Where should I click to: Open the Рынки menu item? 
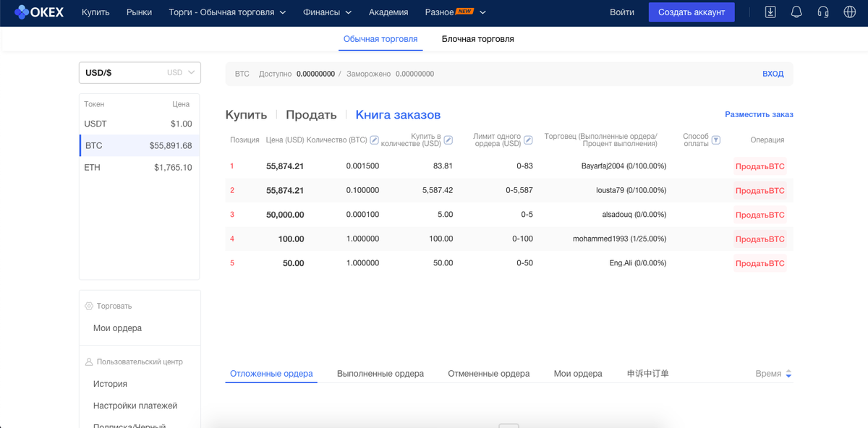click(x=139, y=12)
